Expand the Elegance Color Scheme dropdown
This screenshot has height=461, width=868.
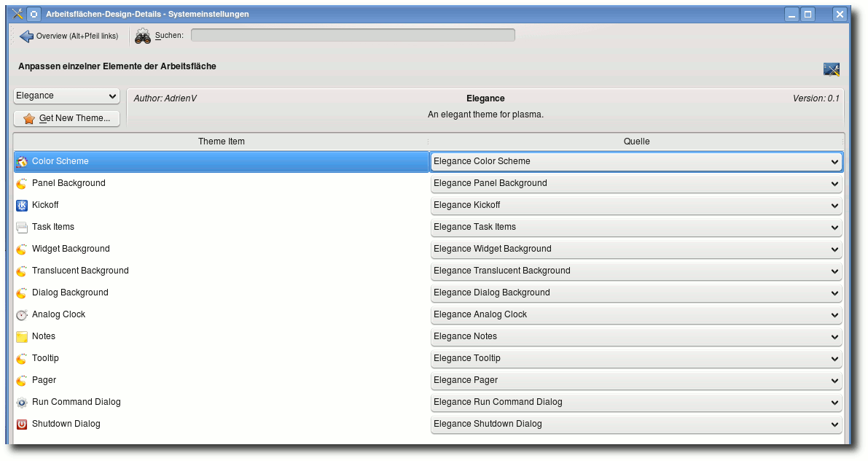[636, 161]
